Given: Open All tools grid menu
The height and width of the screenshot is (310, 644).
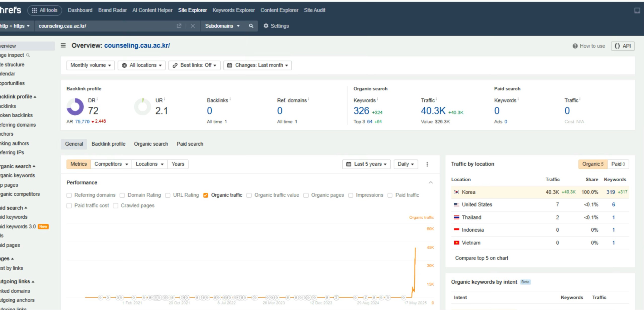Looking at the screenshot, I should (45, 10).
